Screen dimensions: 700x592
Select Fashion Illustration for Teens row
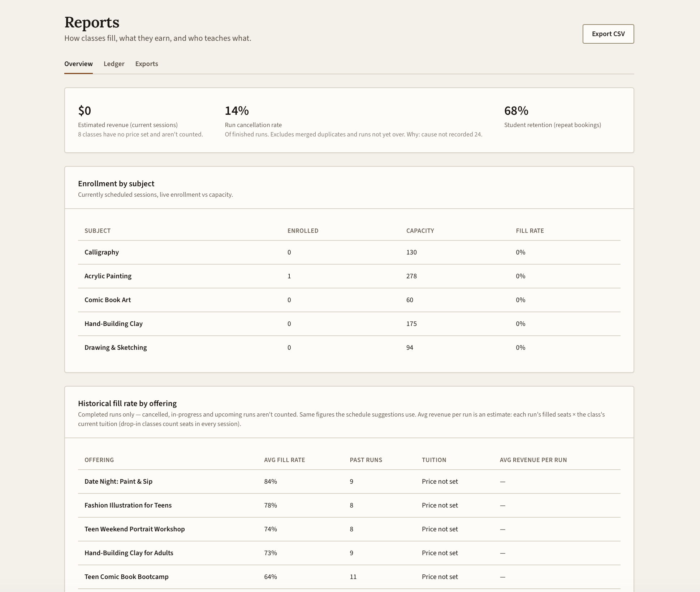349,505
